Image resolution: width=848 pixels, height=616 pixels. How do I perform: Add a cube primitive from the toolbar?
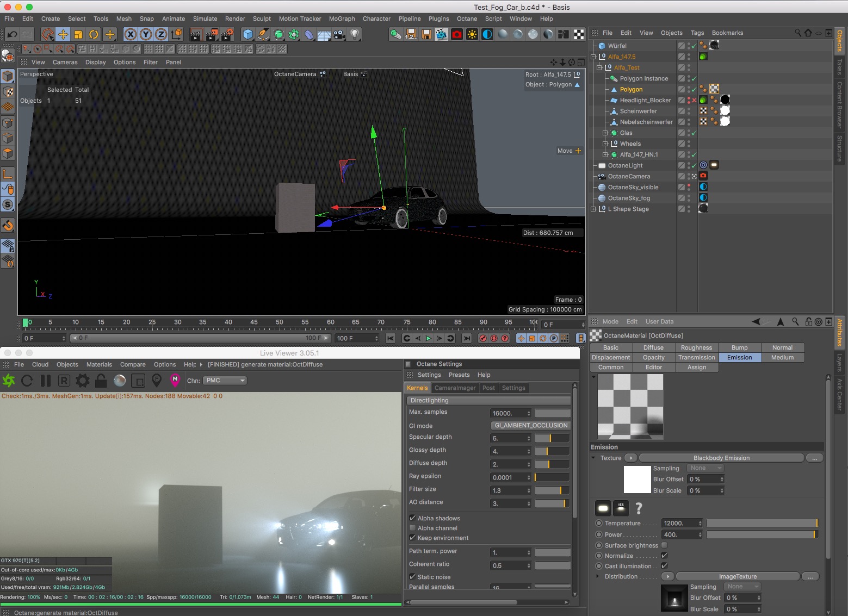[248, 34]
